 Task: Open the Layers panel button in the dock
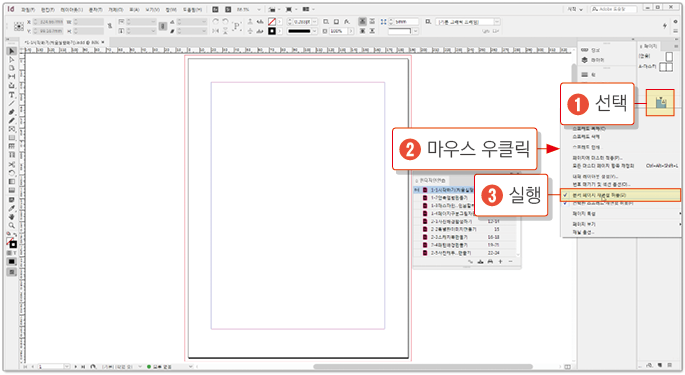coord(592,59)
